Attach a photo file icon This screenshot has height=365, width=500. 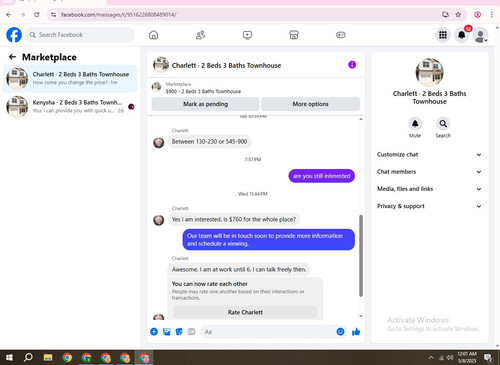(x=167, y=332)
